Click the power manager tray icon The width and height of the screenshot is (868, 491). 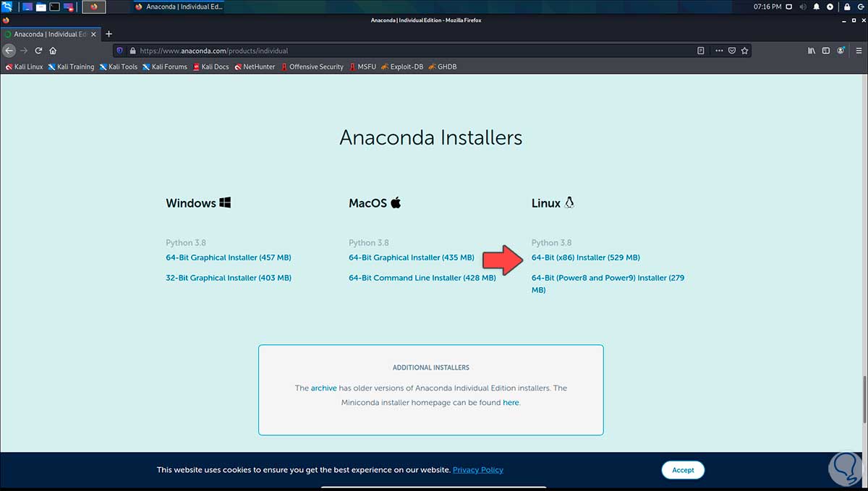(830, 7)
